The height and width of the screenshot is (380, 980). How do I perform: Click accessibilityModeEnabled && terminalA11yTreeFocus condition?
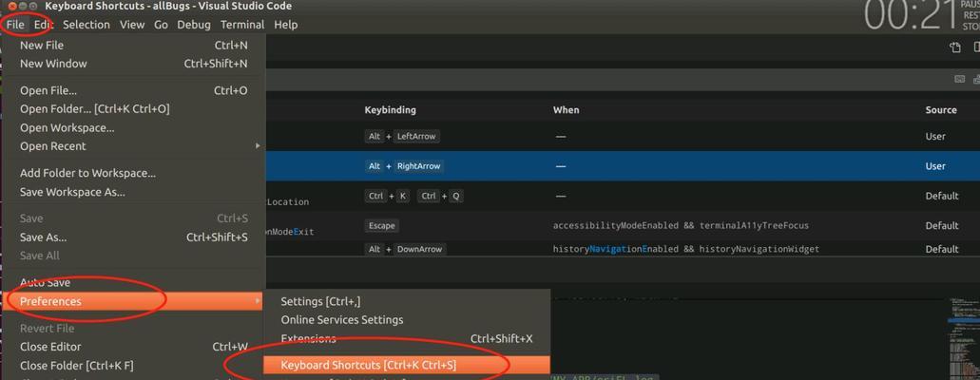(x=681, y=226)
